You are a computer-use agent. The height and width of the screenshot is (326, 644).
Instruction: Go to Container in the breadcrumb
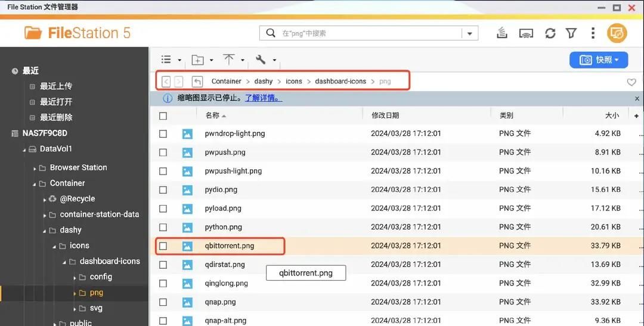coord(227,81)
